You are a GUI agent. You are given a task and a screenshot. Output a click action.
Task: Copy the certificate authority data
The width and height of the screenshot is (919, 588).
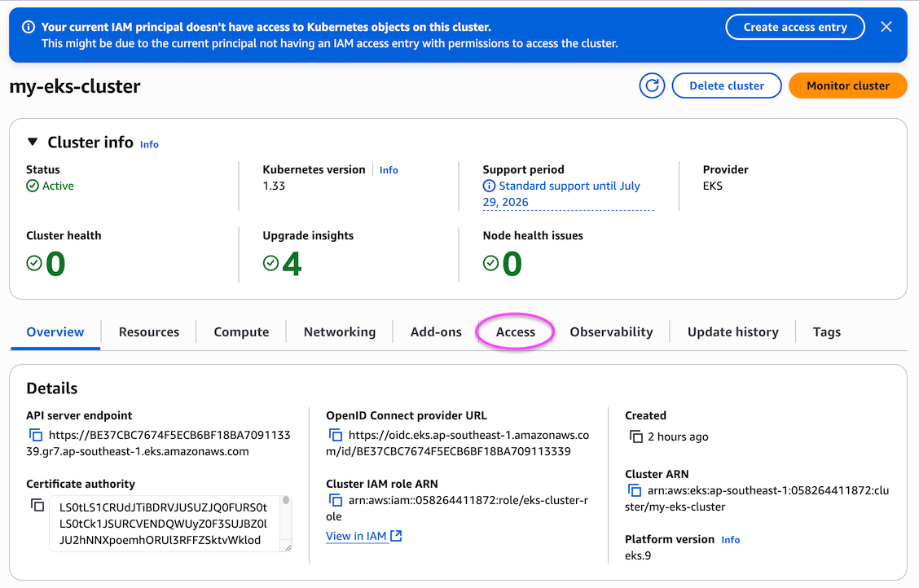(x=37, y=506)
